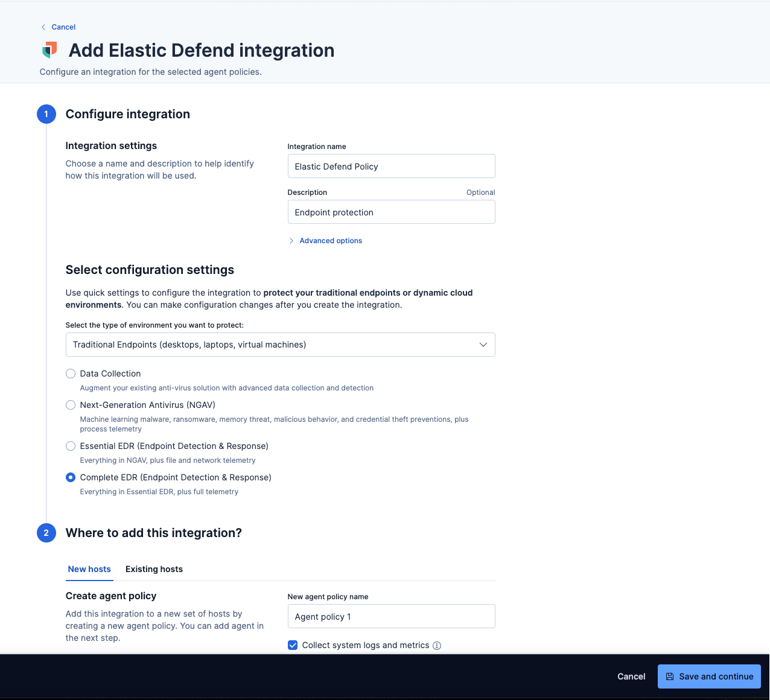Click Cancel at the bottom bar
This screenshot has width=770, height=700.
[x=631, y=676]
